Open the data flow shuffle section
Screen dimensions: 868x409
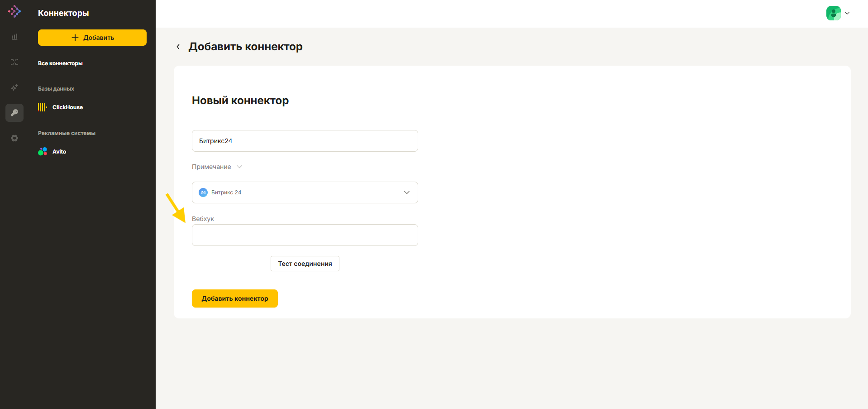pyautogui.click(x=14, y=62)
